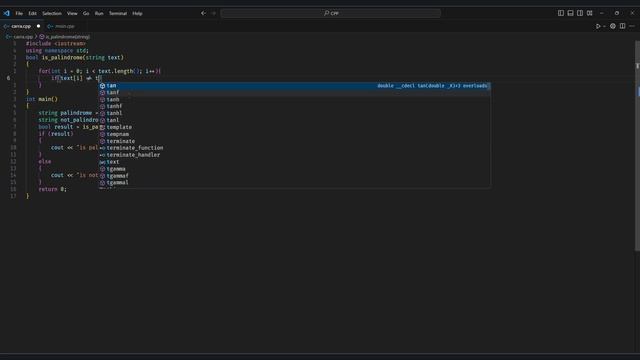This screenshot has height=360, width=640.
Task: Open the View menu
Action: click(x=72, y=13)
